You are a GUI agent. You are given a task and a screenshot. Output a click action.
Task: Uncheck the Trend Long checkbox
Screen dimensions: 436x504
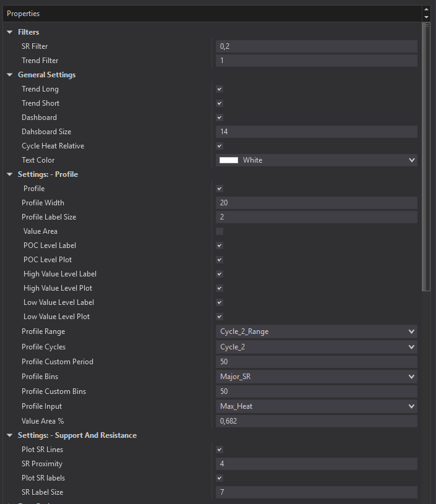(220, 89)
